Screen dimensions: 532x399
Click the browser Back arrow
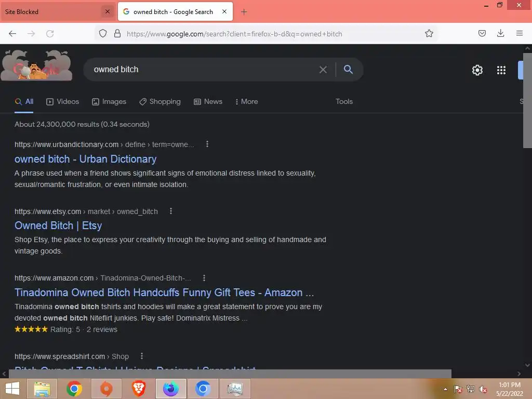point(12,34)
